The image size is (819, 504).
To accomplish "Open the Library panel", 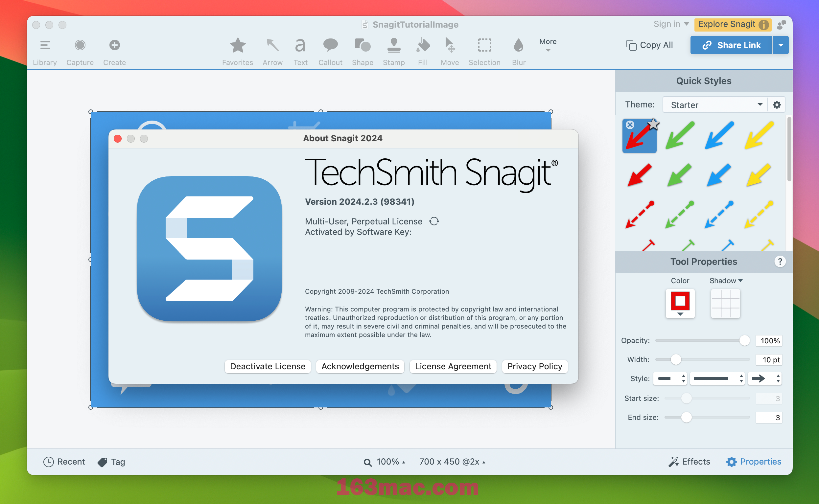I will [x=45, y=52].
